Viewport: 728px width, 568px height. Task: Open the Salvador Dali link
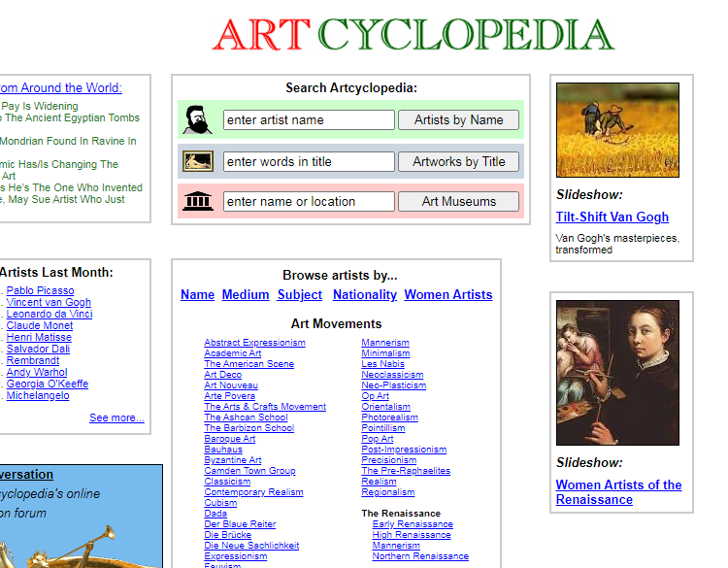point(38,349)
